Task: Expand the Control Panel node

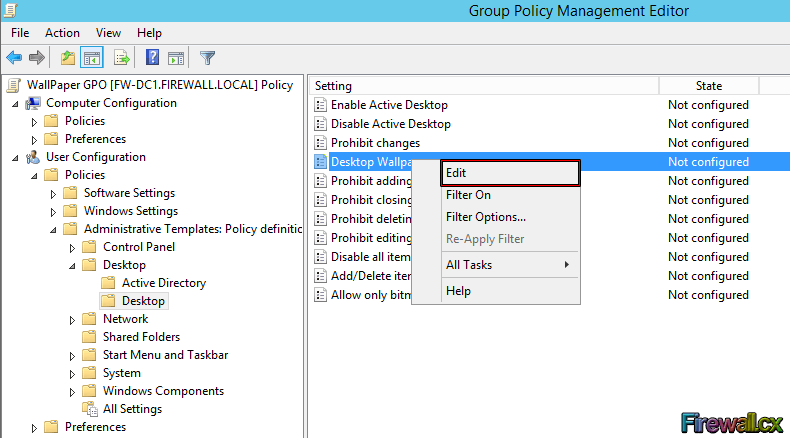Action: (72, 248)
